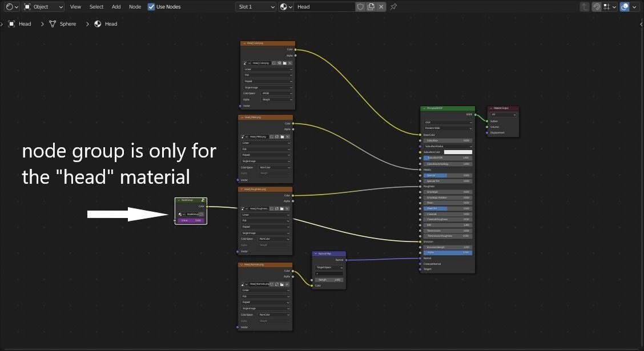Click the node tree icon on NodeGroup header

pos(203,200)
